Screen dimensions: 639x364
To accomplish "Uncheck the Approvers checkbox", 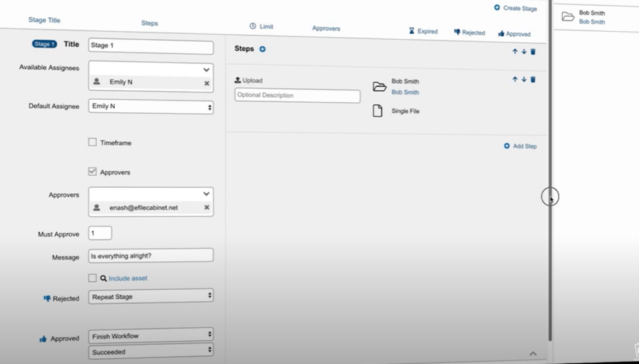I will [92, 172].
